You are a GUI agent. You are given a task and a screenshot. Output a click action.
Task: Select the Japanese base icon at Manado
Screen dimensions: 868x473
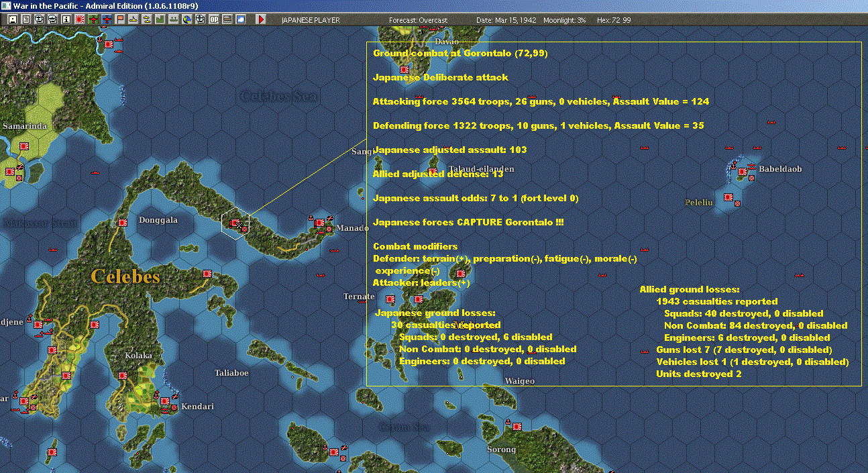click(x=320, y=223)
